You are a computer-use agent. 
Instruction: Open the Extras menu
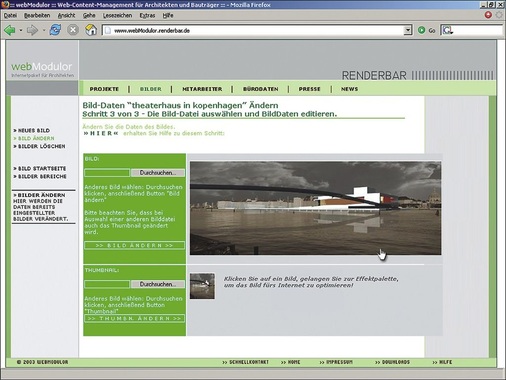(147, 15)
